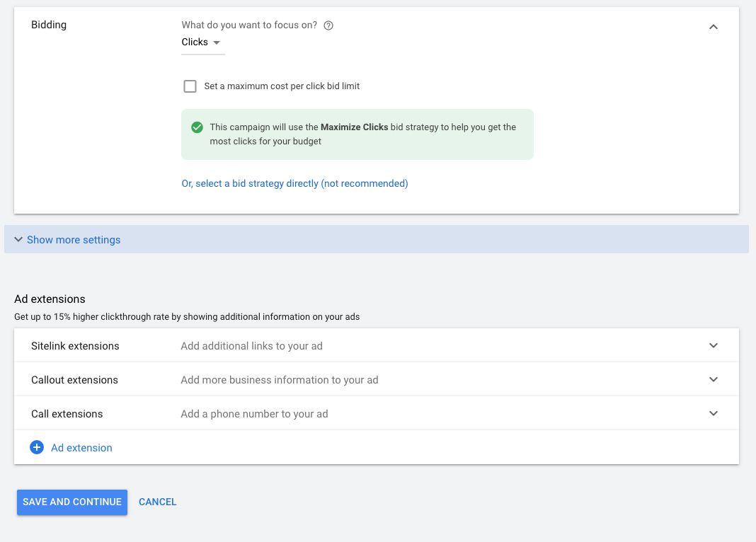Click the green checkmark success icon
The width and height of the screenshot is (756, 542).
pyautogui.click(x=197, y=127)
